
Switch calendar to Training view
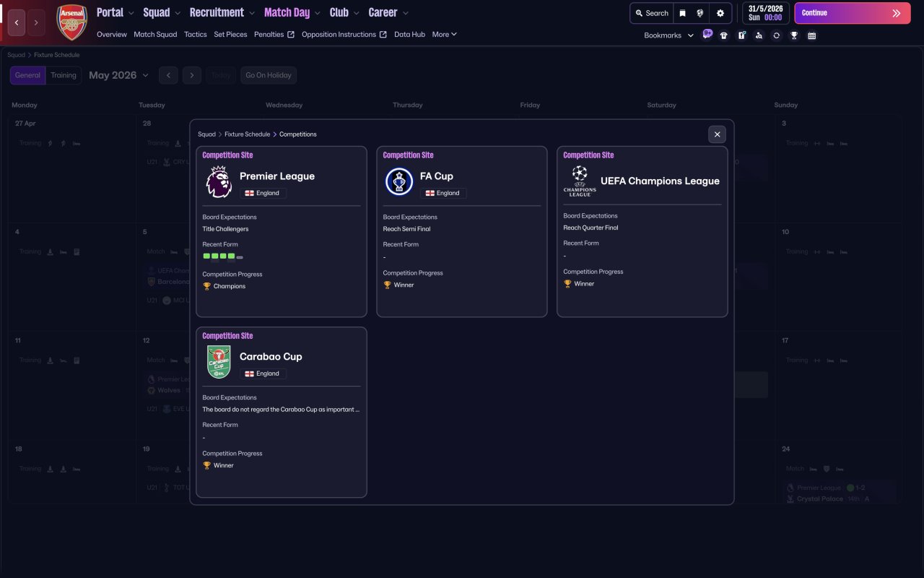(x=64, y=75)
